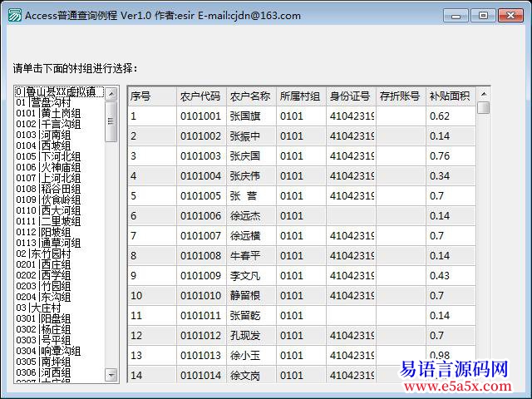
Task: Select the row of 李文凡
Action: [250, 275]
